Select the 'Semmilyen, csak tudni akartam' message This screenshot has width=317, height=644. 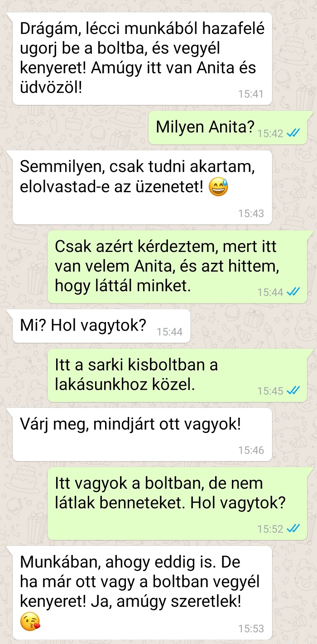point(142,188)
